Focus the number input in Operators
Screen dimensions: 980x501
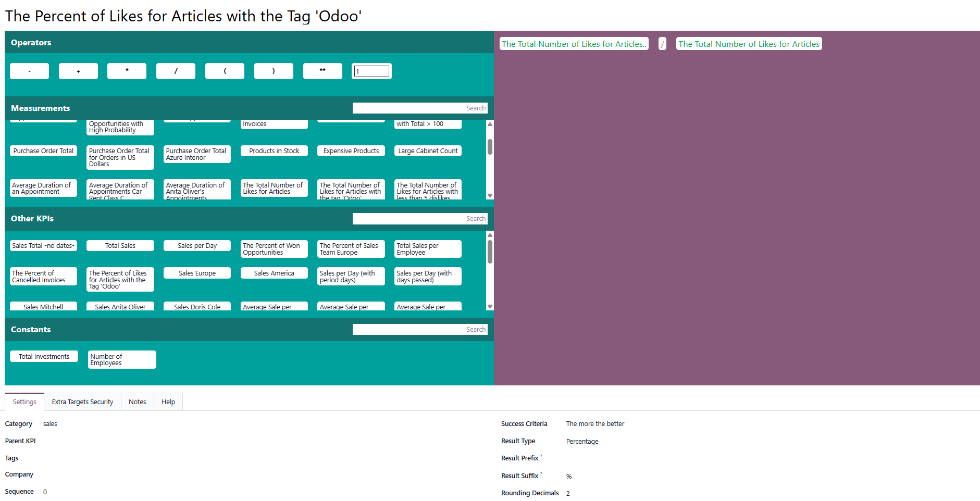(371, 71)
